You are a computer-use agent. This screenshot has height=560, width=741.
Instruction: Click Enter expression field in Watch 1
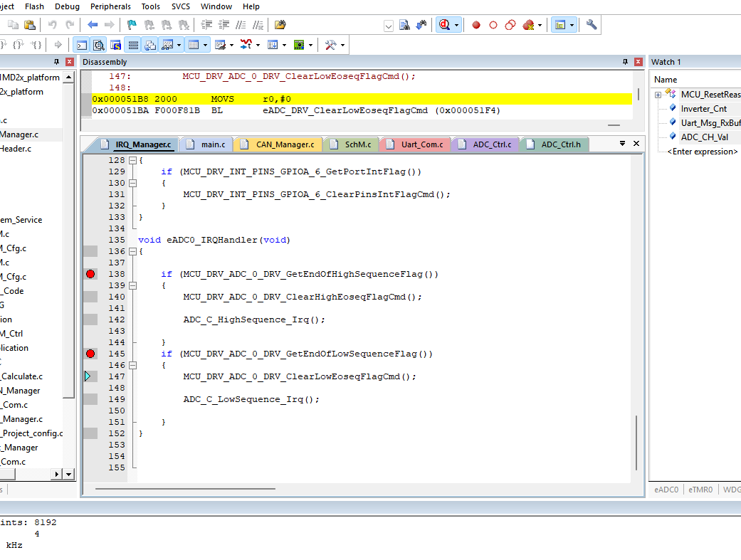click(703, 152)
